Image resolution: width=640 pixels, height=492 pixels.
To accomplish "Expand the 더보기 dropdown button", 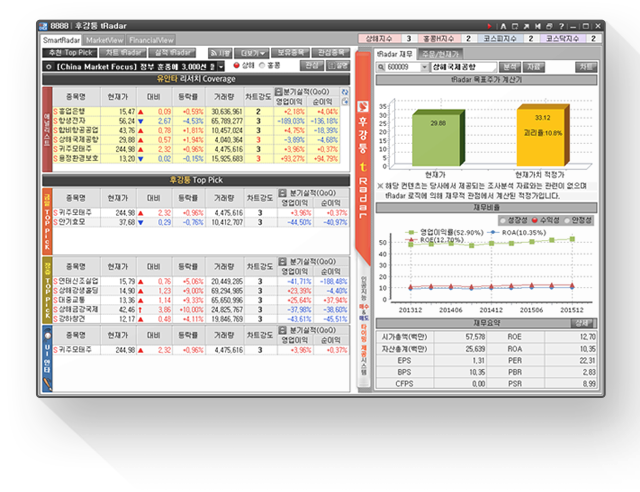I will [252, 53].
